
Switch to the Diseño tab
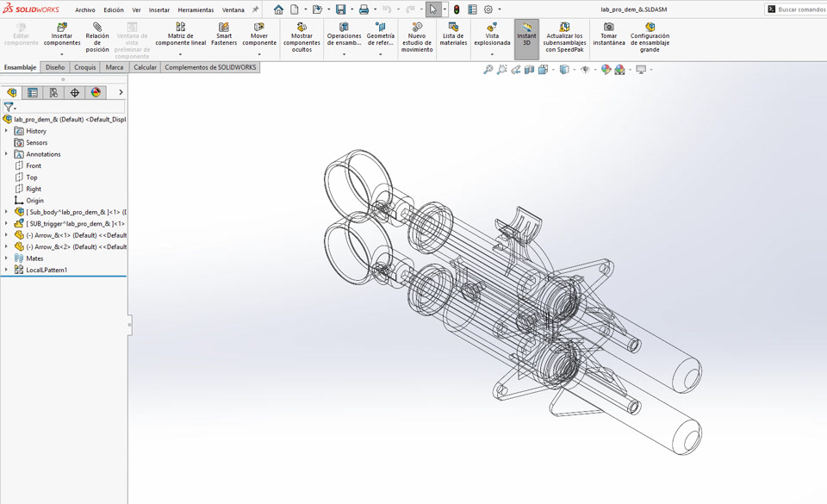click(x=55, y=67)
